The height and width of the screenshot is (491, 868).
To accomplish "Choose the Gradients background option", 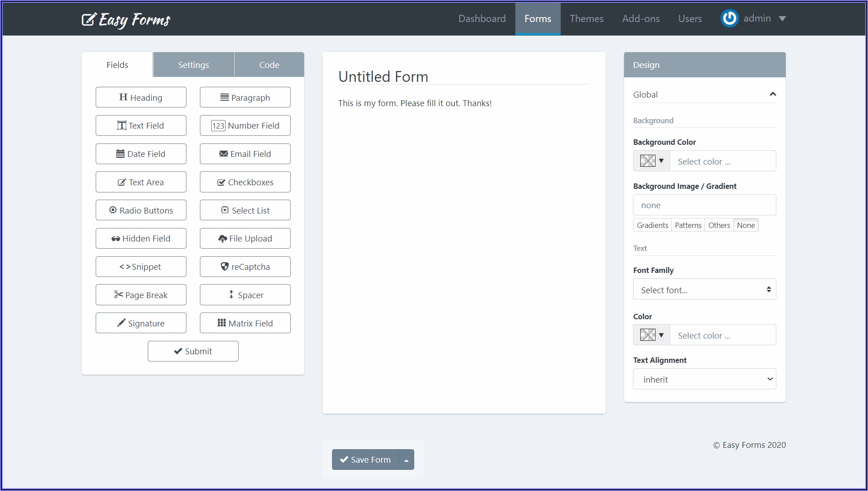I will [652, 225].
